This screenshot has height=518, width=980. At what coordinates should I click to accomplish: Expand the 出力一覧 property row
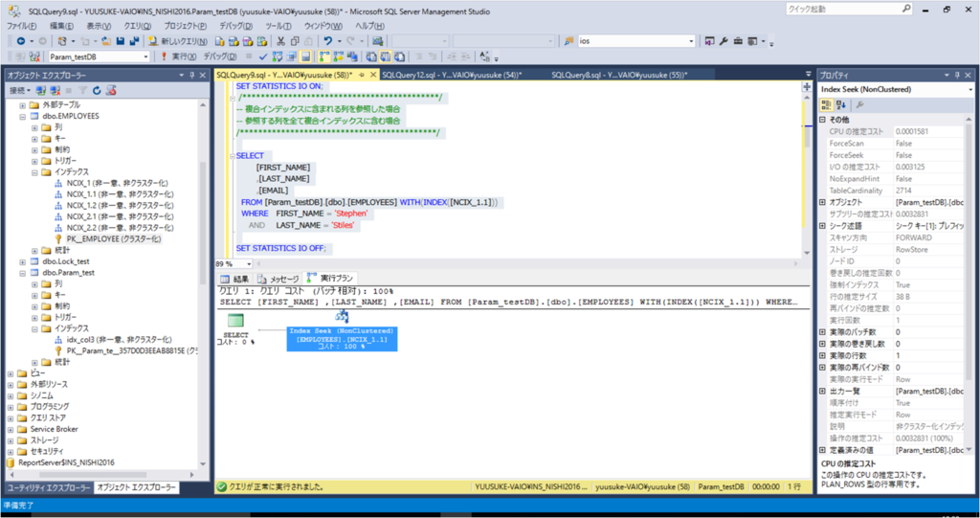[x=822, y=391]
